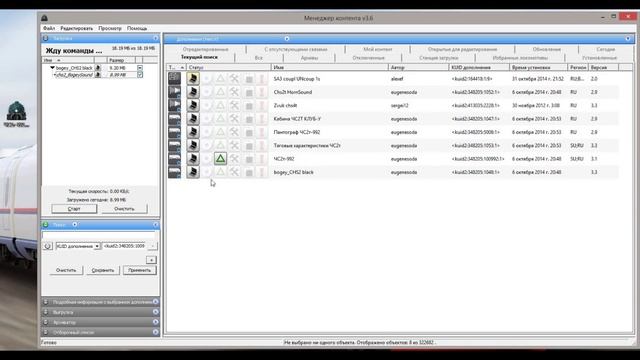Image resolution: width=640 pixels, height=360 pixels.
Task: Collapse the bogey_CHS2 black tree node
Action: click(x=52, y=68)
